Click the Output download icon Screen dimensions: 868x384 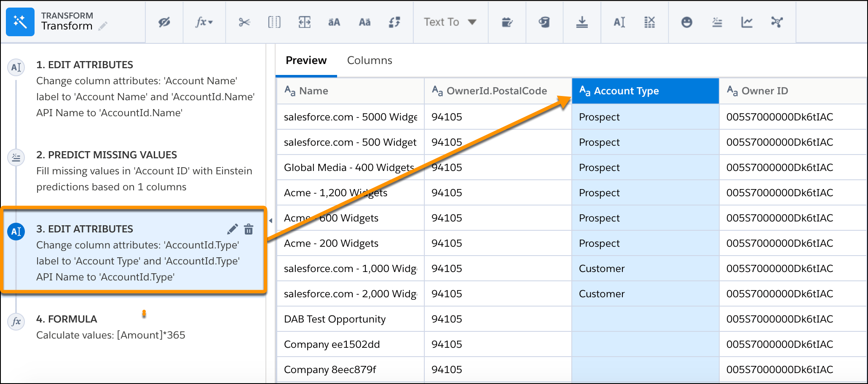point(582,22)
